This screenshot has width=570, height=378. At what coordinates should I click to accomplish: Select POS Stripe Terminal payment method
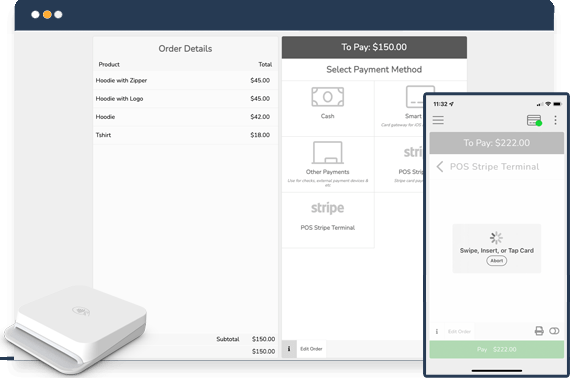click(328, 220)
